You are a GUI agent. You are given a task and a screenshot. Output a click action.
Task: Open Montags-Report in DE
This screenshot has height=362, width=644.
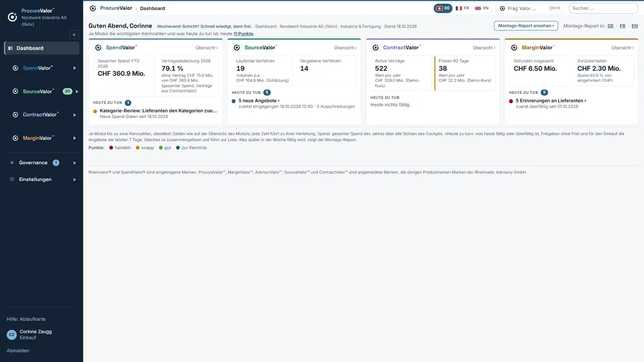coord(610,26)
